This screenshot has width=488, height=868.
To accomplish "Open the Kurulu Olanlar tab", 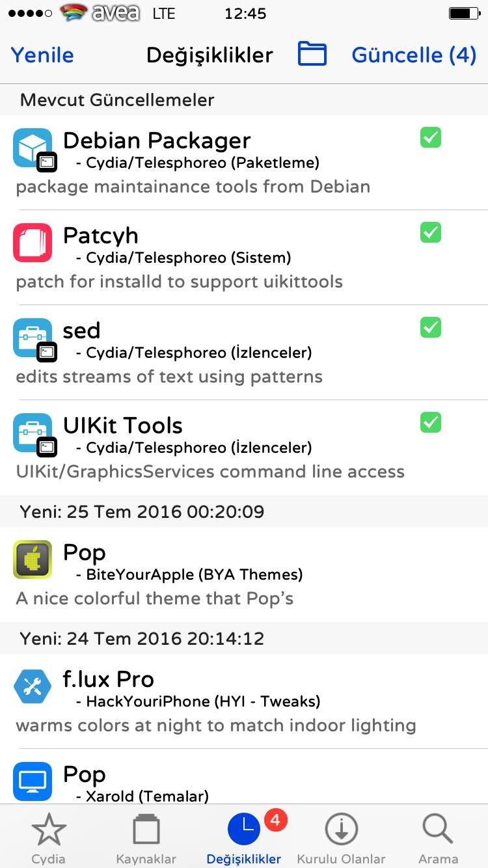I will [x=342, y=838].
